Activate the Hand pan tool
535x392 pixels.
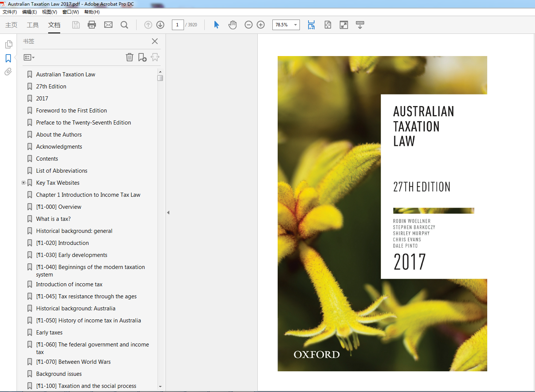click(x=233, y=25)
